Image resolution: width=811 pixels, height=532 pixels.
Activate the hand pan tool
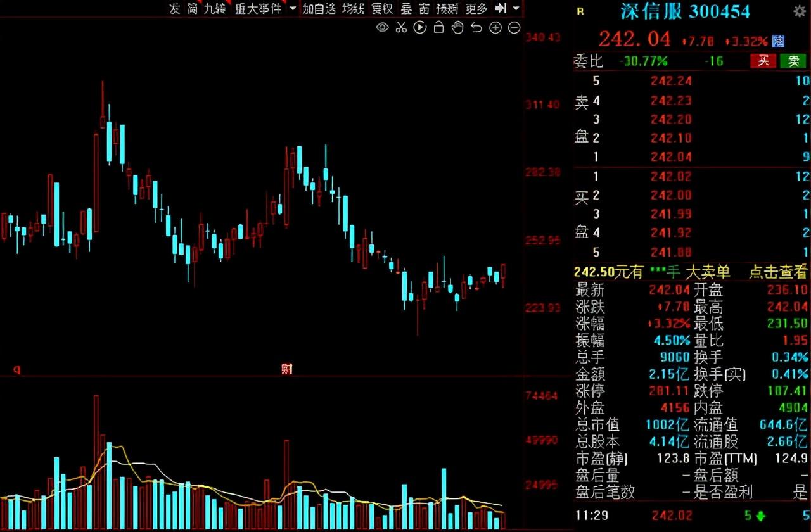click(x=457, y=27)
